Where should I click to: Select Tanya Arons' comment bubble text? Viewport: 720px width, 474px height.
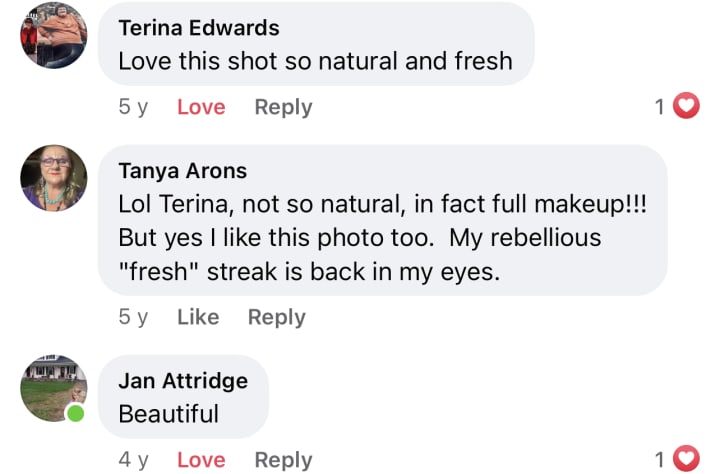(380, 238)
